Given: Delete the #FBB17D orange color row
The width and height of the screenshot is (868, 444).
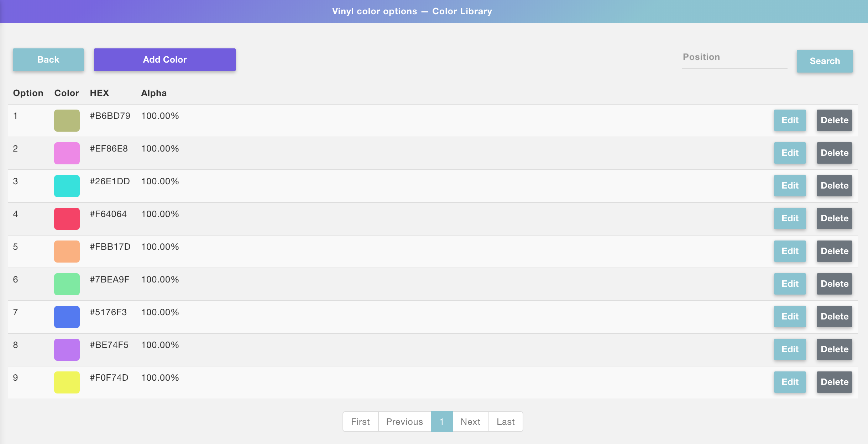Looking at the screenshot, I should (x=834, y=251).
